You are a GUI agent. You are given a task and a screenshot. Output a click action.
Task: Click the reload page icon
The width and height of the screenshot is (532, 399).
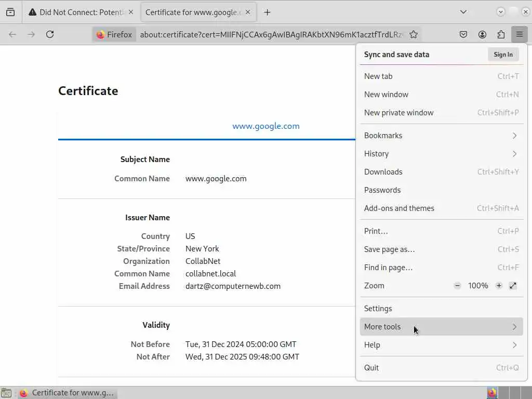coord(50,34)
